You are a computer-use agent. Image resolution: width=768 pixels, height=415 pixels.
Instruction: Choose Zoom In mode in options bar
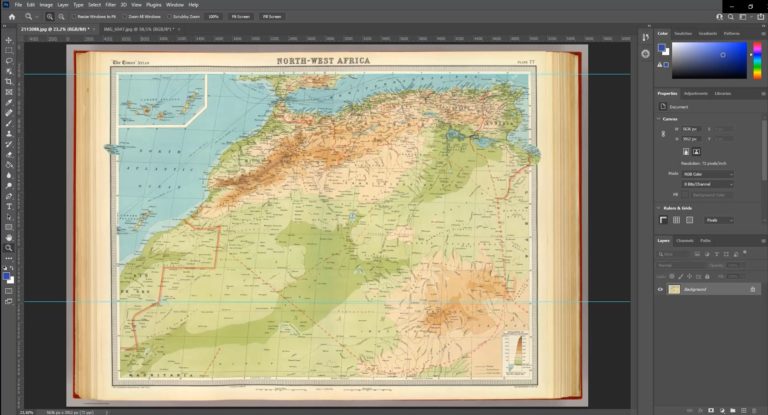coord(49,17)
